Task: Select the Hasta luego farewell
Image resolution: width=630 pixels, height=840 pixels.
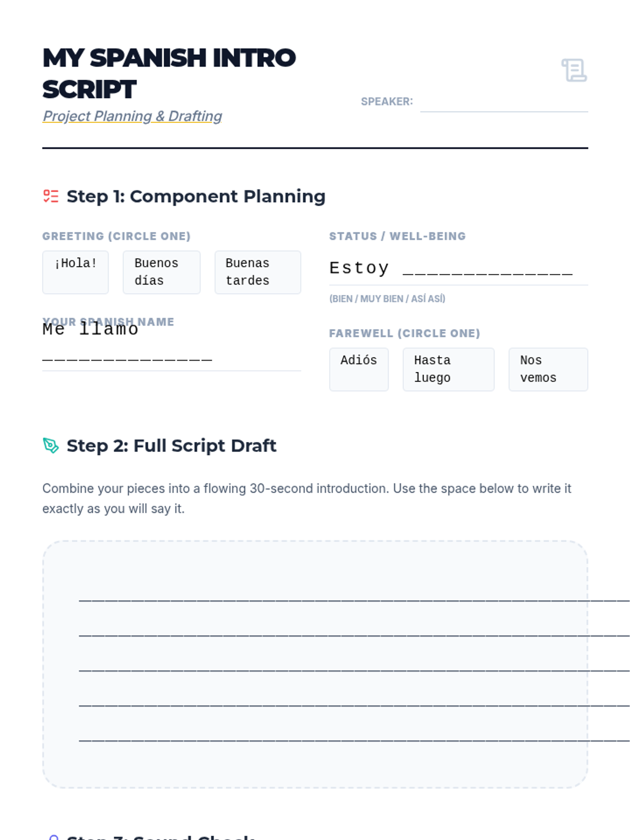Action: [x=448, y=369]
